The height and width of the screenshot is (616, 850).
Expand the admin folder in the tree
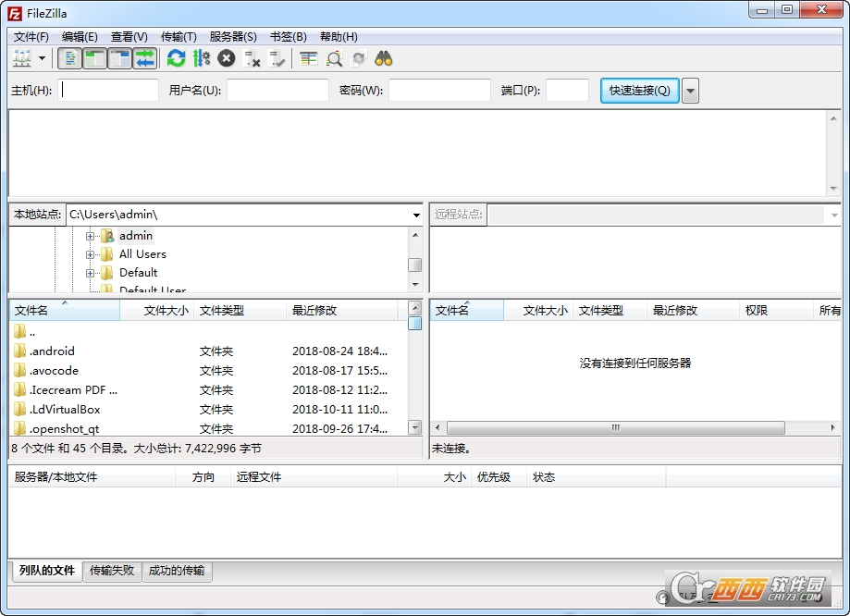pos(90,236)
